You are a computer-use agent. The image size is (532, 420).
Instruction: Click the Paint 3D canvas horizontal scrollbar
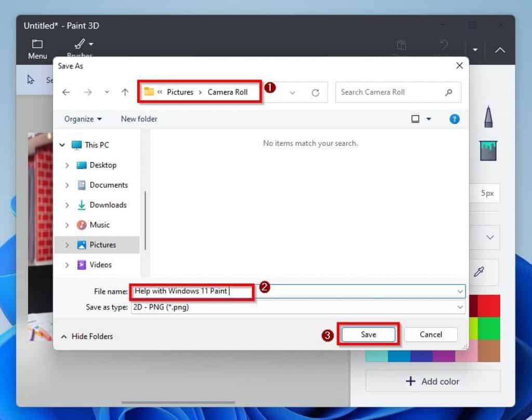pyautogui.click(x=178, y=402)
